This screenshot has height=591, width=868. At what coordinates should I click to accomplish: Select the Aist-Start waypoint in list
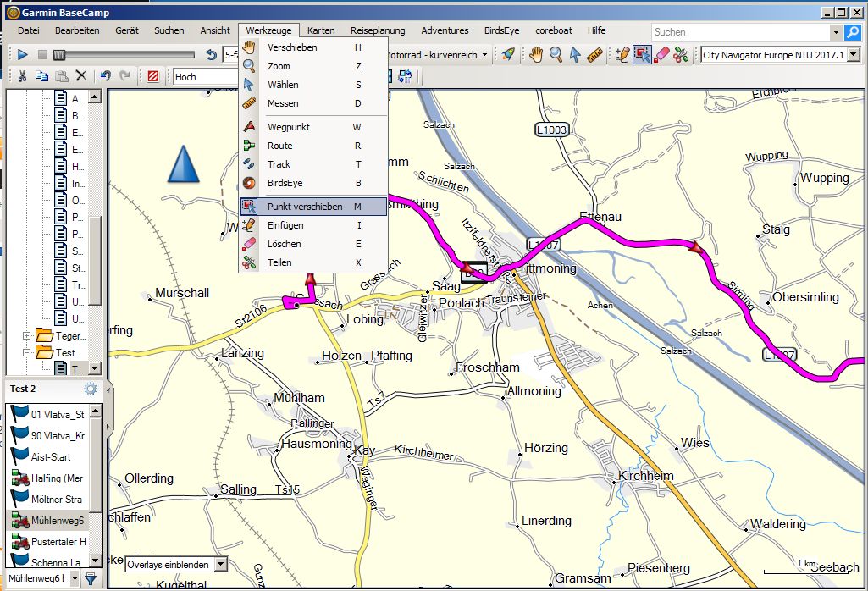(50, 456)
